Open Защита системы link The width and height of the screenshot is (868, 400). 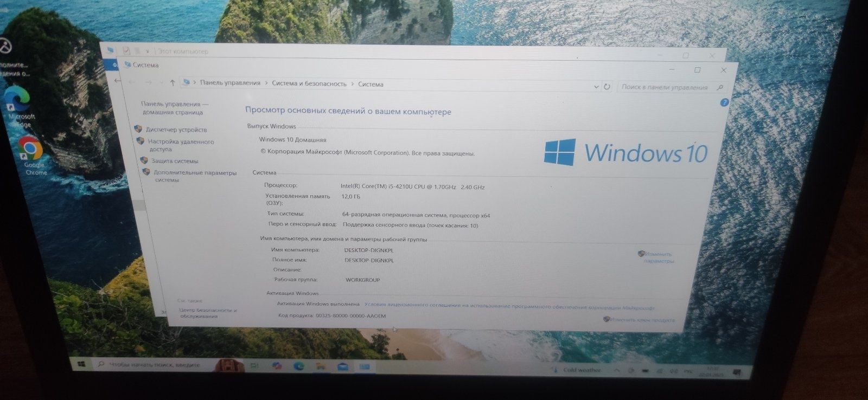[x=175, y=161]
